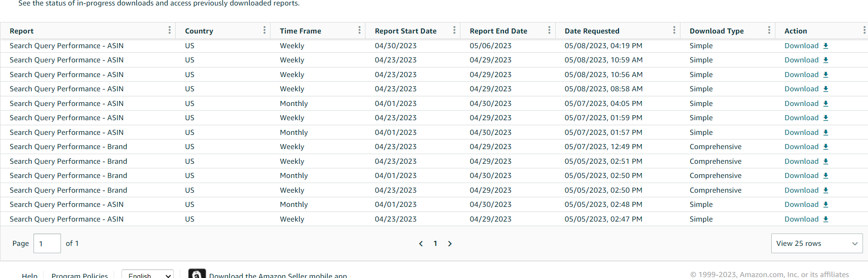Click download arrow icon for 05/08/2023, 08:58 AM report

[x=826, y=89]
